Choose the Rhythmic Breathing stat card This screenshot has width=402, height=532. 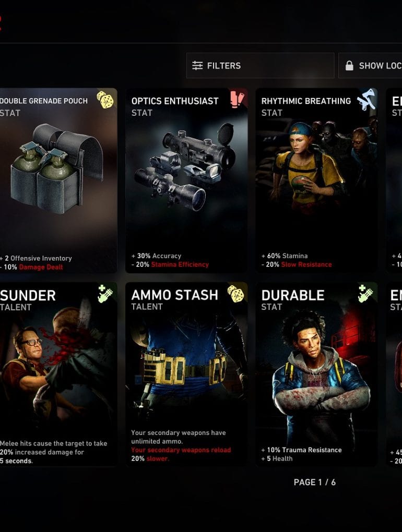click(316, 180)
